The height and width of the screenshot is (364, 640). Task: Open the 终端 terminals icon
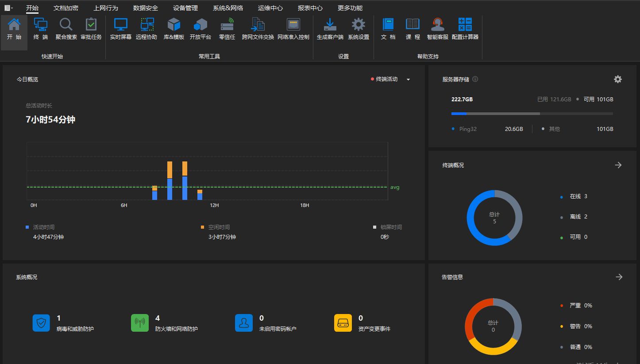[41, 30]
